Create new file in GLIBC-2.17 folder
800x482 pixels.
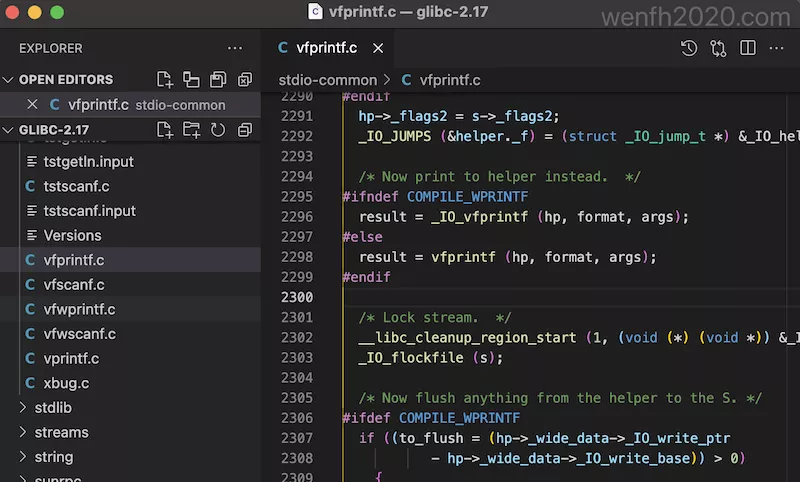(165, 130)
